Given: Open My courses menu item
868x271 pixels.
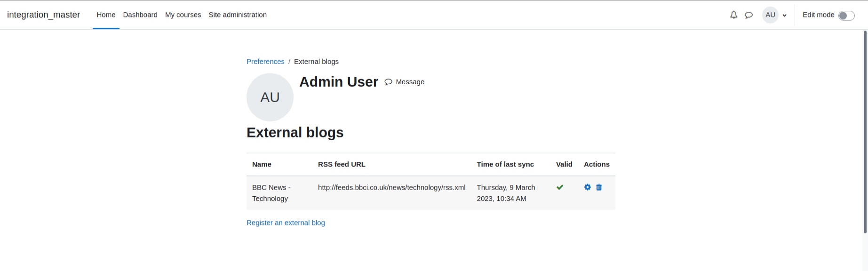Looking at the screenshot, I should tap(183, 15).
